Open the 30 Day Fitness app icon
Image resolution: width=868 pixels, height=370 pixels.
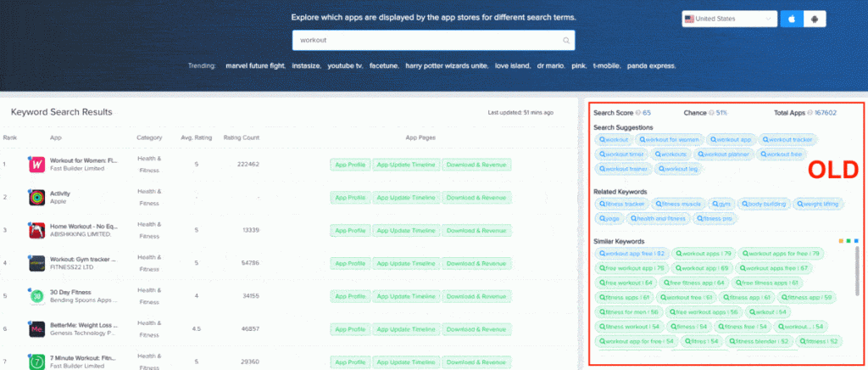click(x=36, y=296)
